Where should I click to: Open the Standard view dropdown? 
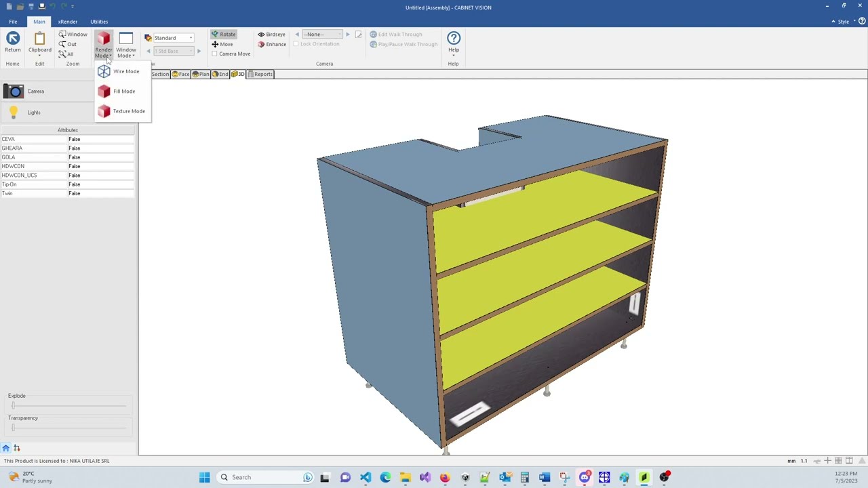(x=173, y=38)
